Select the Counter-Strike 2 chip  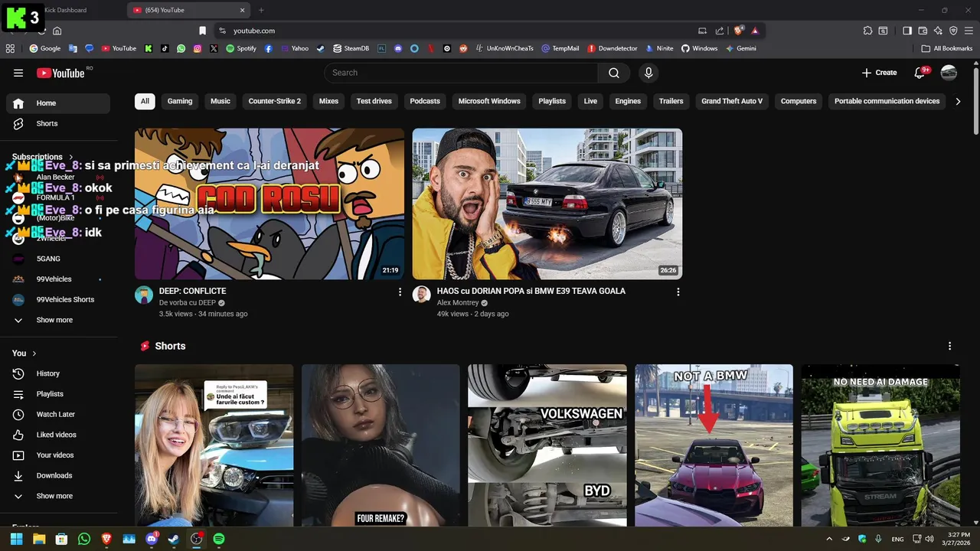tap(275, 101)
